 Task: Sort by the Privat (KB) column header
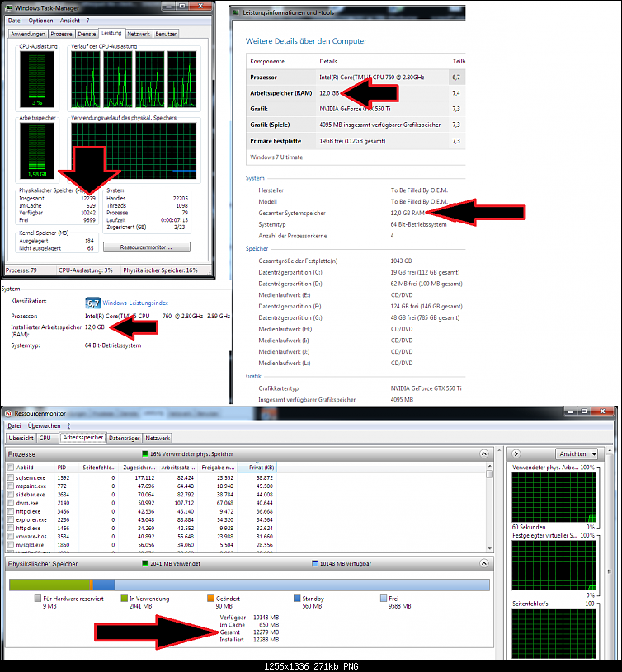pyautogui.click(x=257, y=468)
